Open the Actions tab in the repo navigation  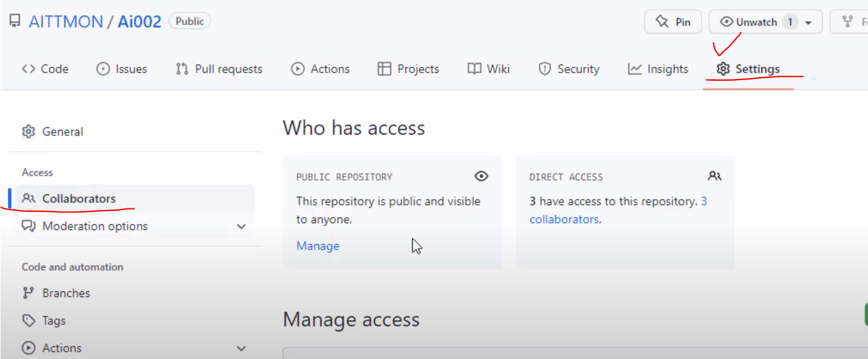[320, 69]
